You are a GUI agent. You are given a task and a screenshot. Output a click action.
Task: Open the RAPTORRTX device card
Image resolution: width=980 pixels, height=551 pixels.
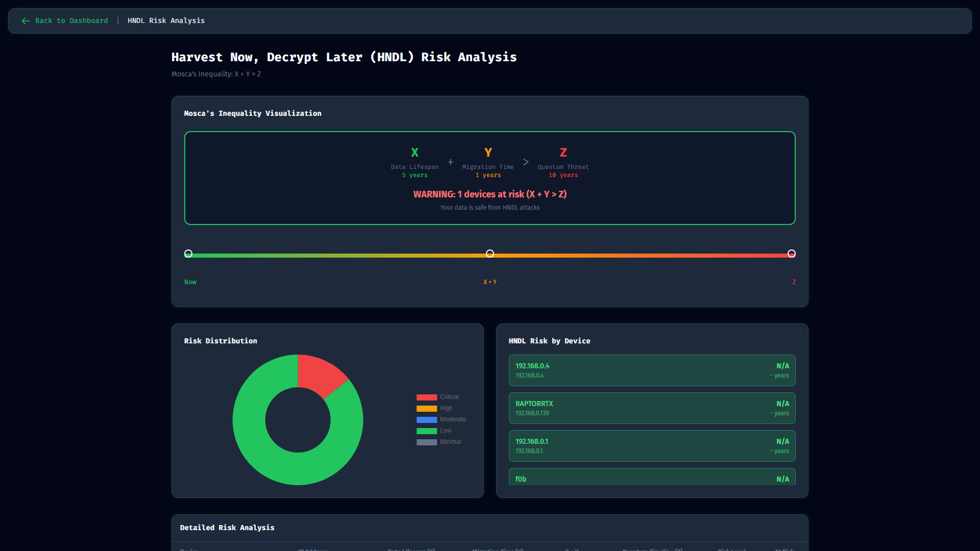652,408
